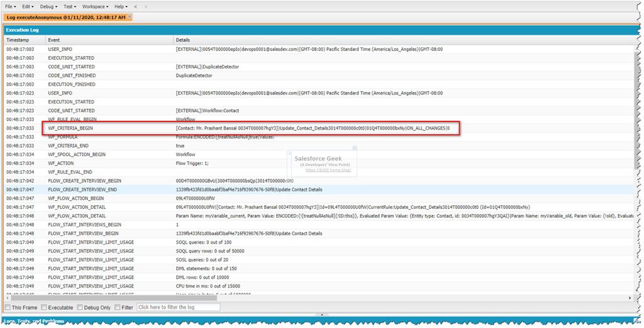The height and width of the screenshot is (328, 644).
Task: Open the Test menu
Action: click(x=70, y=6)
